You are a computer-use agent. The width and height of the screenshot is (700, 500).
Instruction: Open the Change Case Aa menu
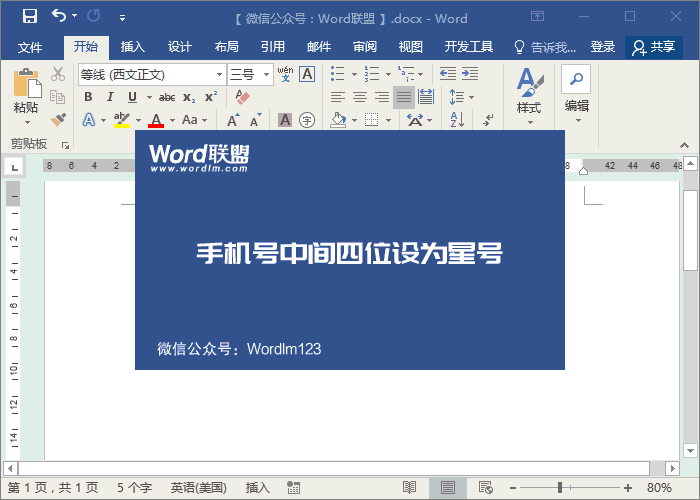[194, 120]
